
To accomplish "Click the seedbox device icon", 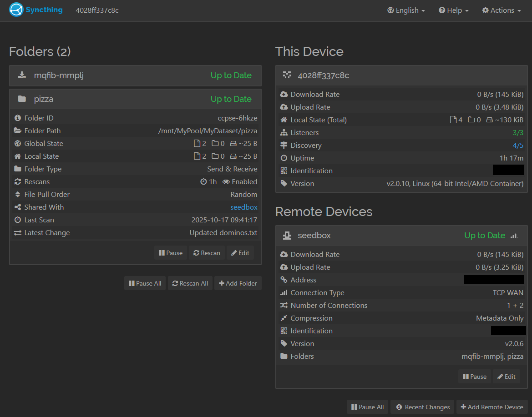I will (287, 236).
